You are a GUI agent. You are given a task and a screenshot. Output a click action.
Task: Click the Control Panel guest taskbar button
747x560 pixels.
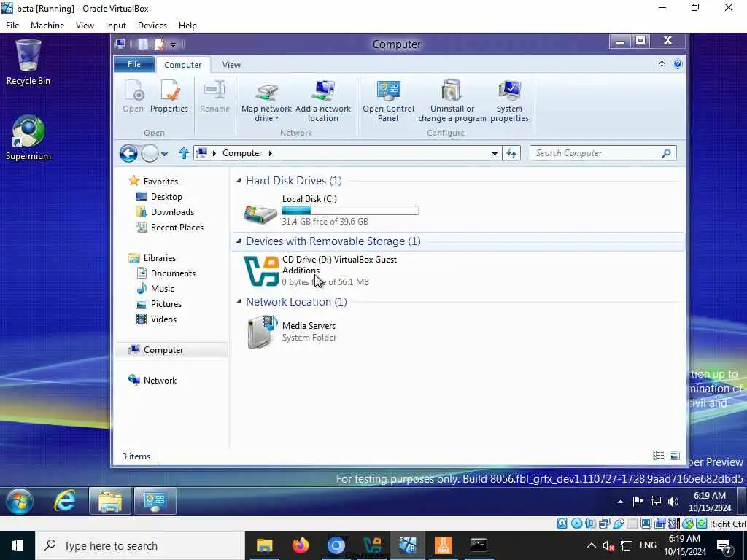pyautogui.click(x=155, y=501)
